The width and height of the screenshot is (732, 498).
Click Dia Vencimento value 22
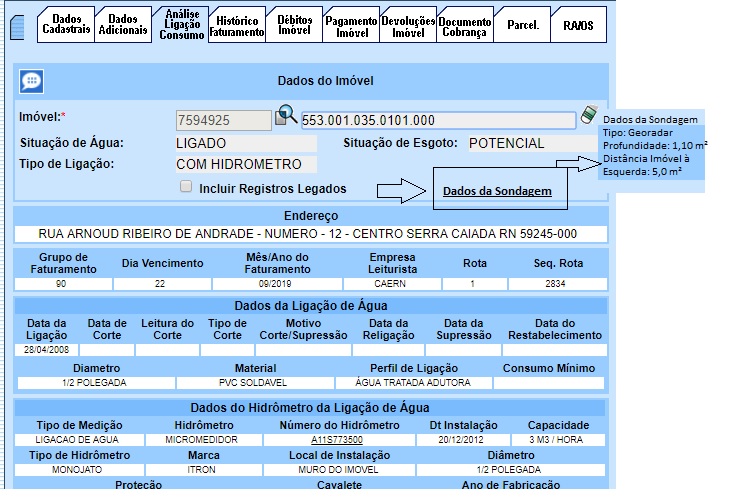click(x=162, y=284)
